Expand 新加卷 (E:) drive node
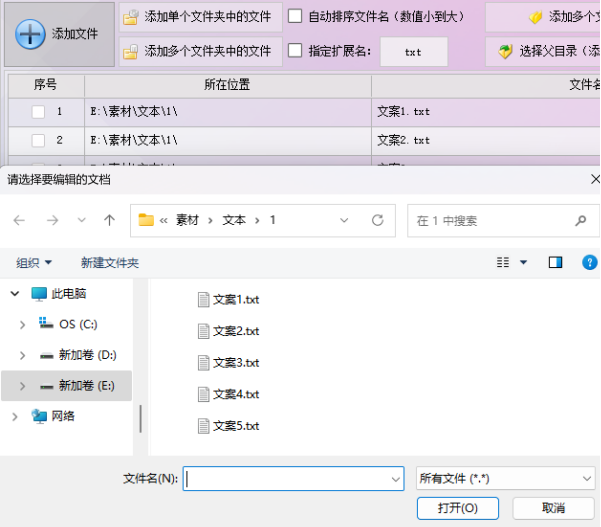 pyautogui.click(x=22, y=386)
